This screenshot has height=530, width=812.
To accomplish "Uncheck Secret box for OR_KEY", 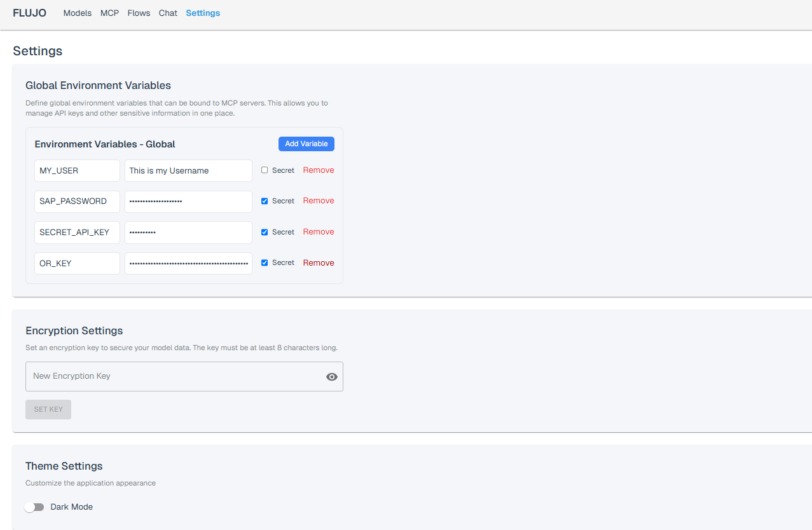I will click(265, 262).
